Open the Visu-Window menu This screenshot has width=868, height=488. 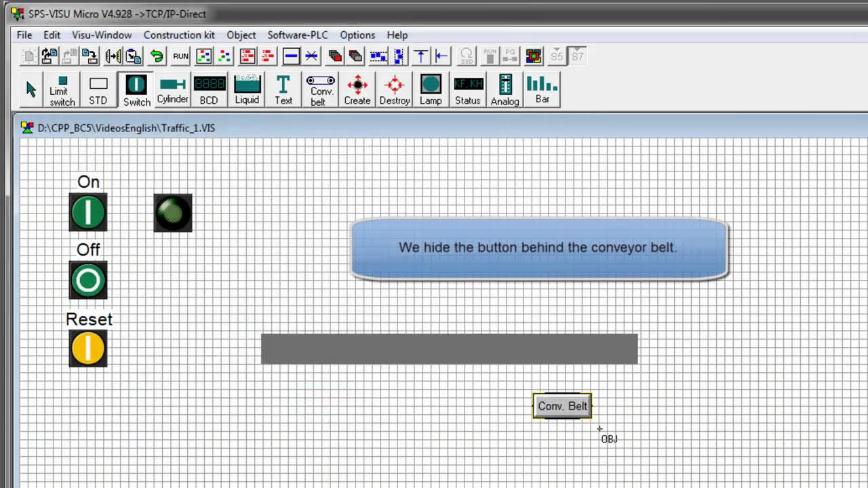tap(102, 35)
